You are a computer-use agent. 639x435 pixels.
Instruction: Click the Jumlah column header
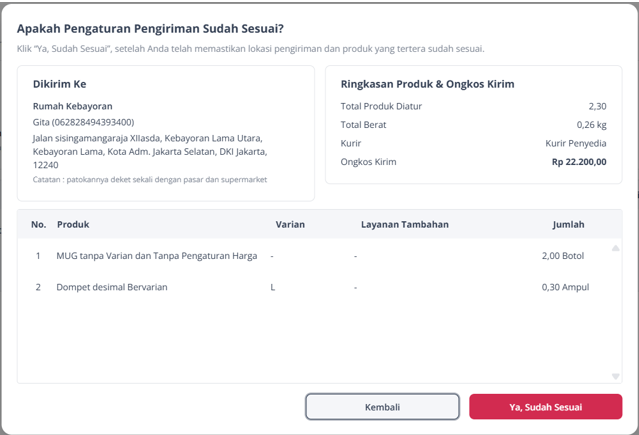(568, 224)
